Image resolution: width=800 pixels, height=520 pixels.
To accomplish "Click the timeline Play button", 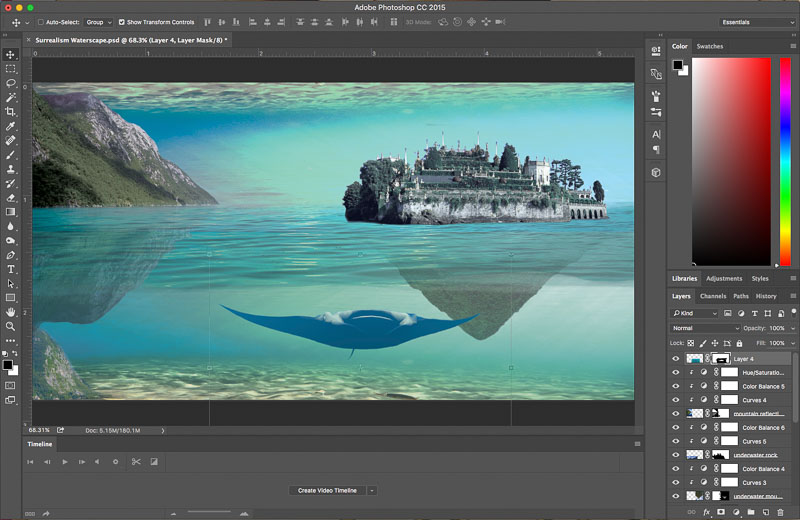I will [65, 462].
